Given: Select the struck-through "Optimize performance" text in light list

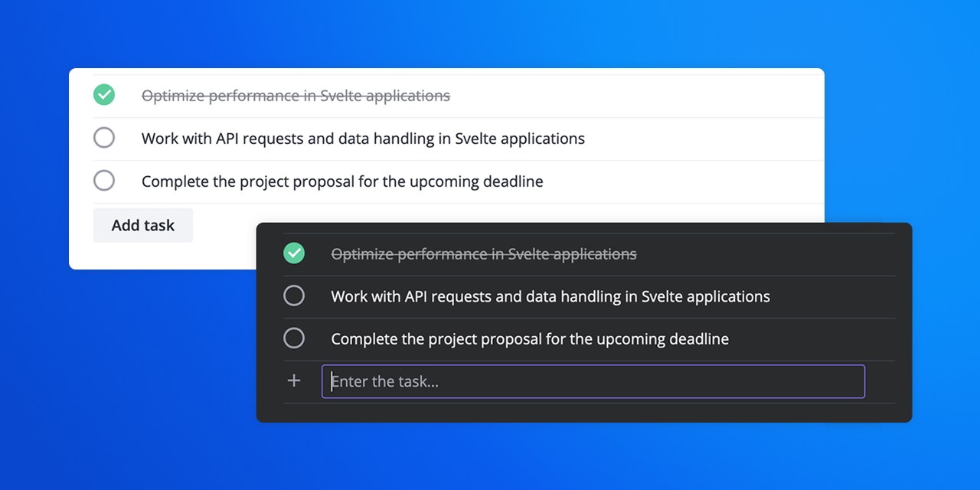Looking at the screenshot, I should (296, 96).
